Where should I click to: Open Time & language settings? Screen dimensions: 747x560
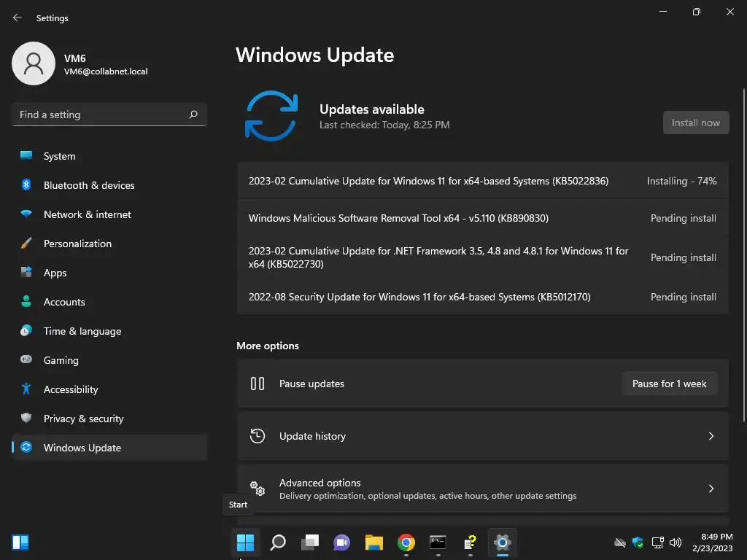(109, 331)
